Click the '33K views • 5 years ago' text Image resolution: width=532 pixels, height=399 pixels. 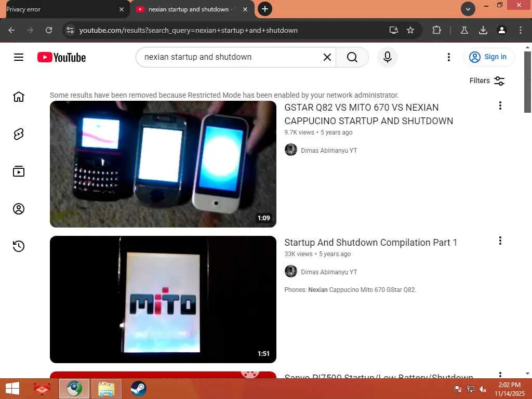tap(317, 254)
